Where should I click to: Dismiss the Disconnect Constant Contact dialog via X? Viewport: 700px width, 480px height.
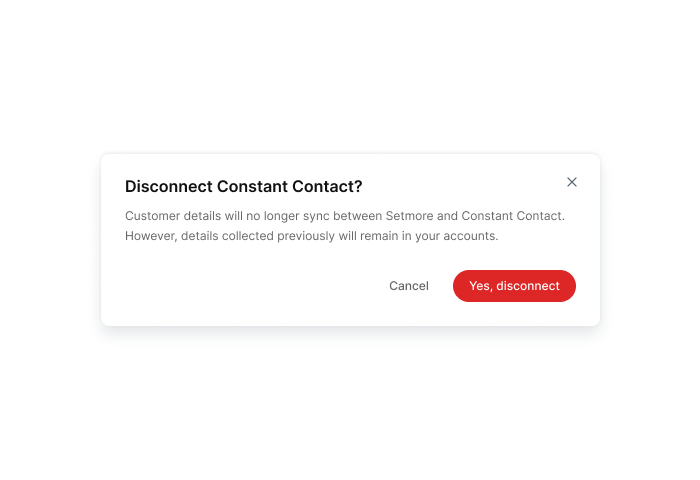tap(572, 182)
